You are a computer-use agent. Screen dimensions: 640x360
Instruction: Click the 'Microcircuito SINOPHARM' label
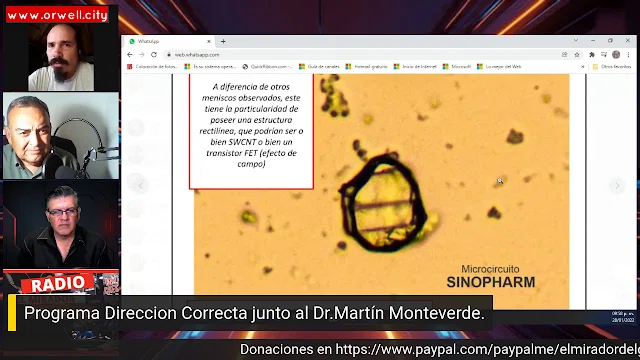pos(491,277)
